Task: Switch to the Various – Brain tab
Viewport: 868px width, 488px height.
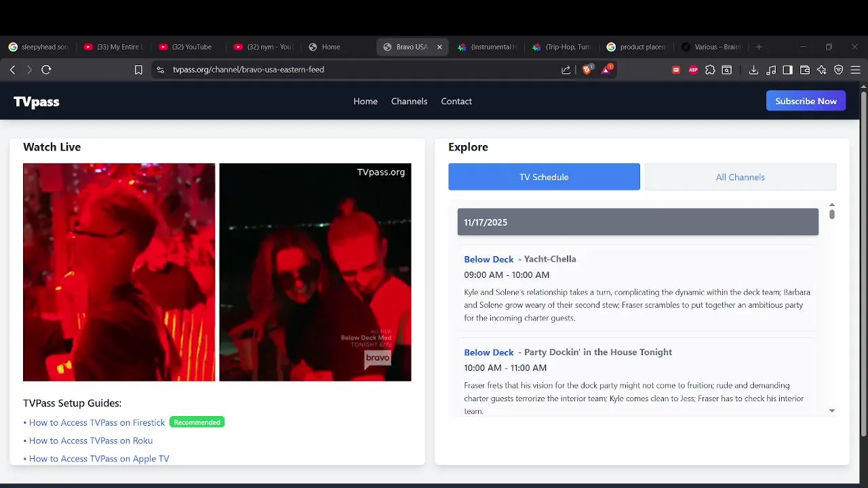Action: pos(711,47)
